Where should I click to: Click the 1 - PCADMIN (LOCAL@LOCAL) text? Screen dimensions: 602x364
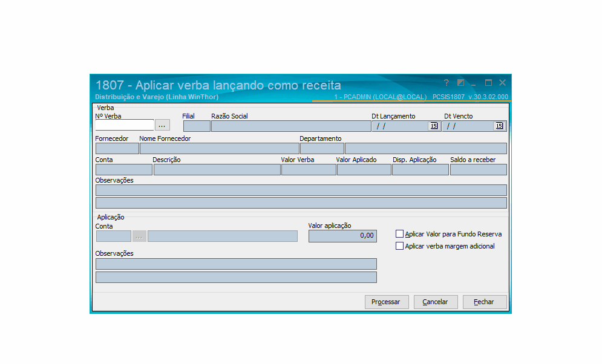click(380, 97)
